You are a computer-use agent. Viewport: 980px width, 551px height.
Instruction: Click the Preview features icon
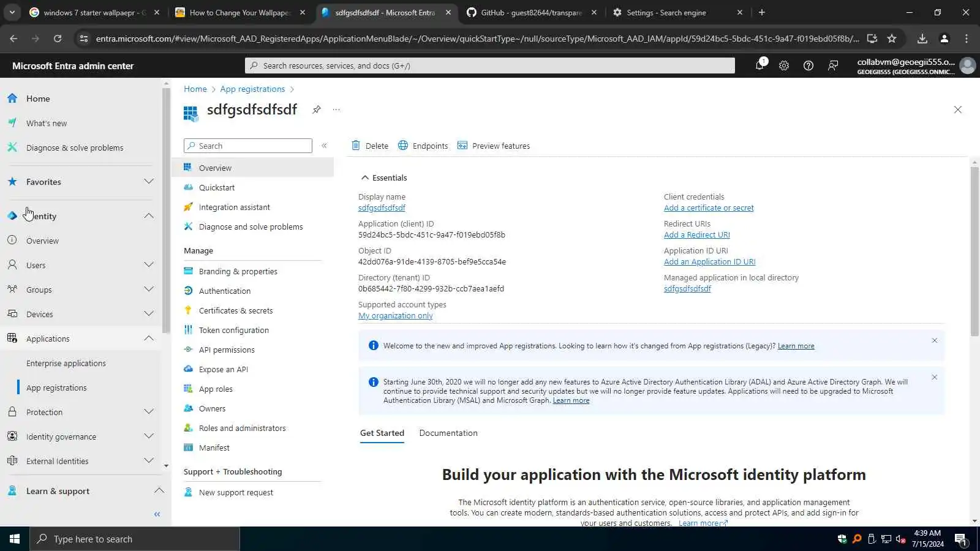pyautogui.click(x=462, y=146)
